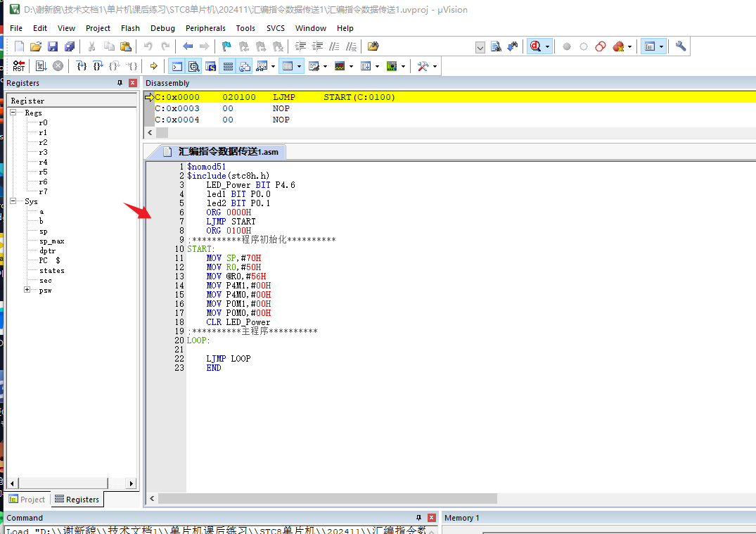756x534 pixels.
Task: Open the File menu
Action: click(16, 28)
